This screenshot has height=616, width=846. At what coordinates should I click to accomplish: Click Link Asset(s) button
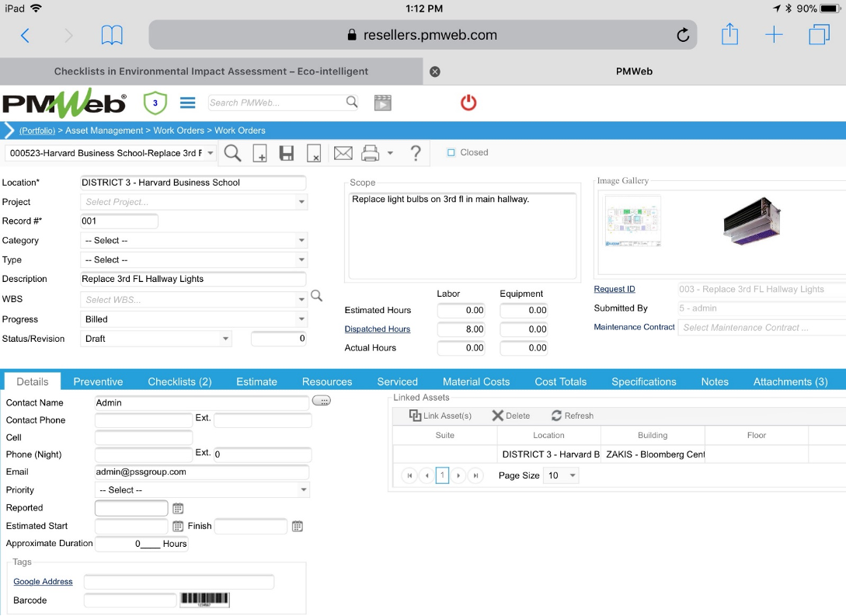[x=440, y=416]
